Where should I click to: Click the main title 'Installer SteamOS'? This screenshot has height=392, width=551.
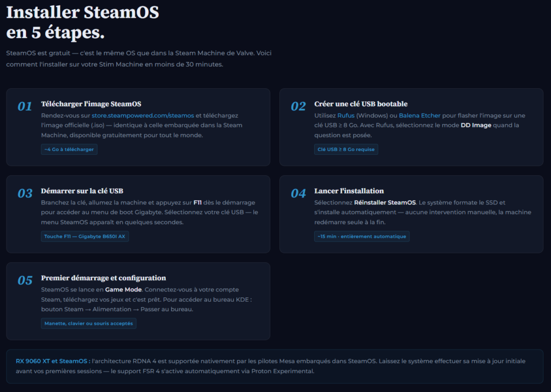[x=82, y=12]
